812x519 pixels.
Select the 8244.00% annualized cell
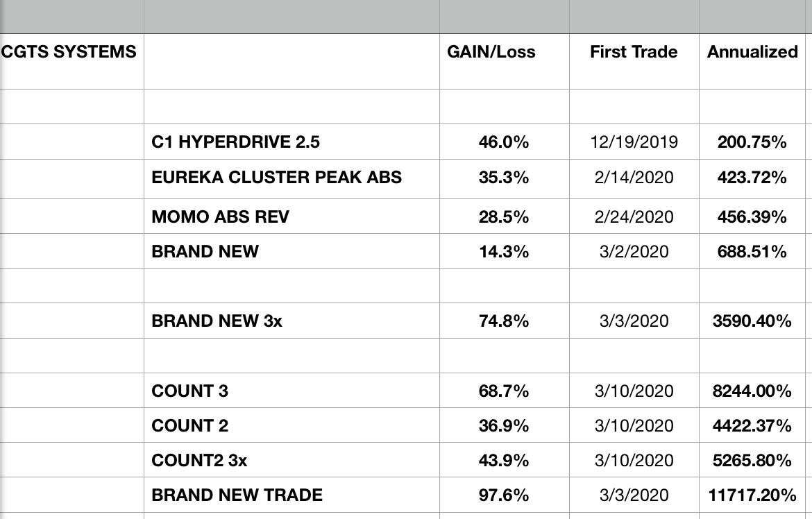coord(752,391)
